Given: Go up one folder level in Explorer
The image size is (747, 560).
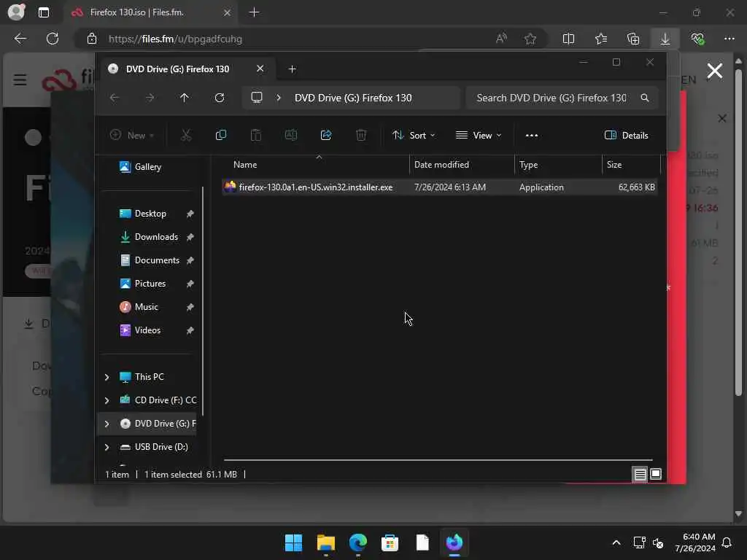Looking at the screenshot, I should pyautogui.click(x=185, y=98).
